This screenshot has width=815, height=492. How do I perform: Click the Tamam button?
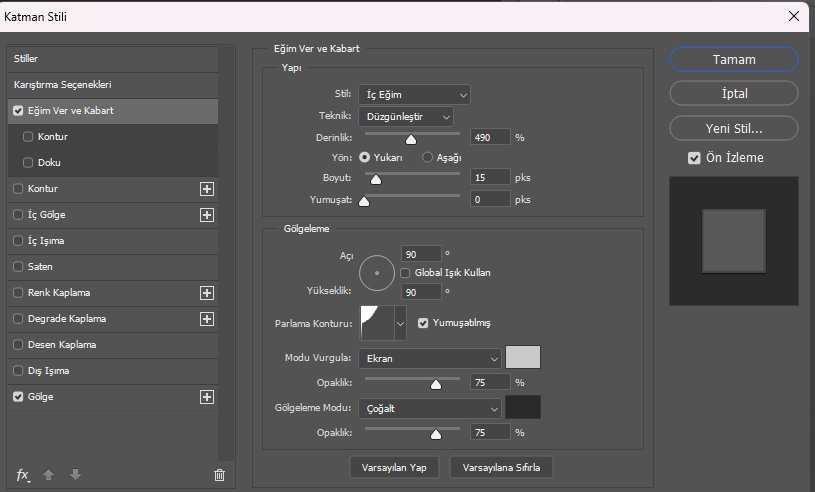click(733, 59)
